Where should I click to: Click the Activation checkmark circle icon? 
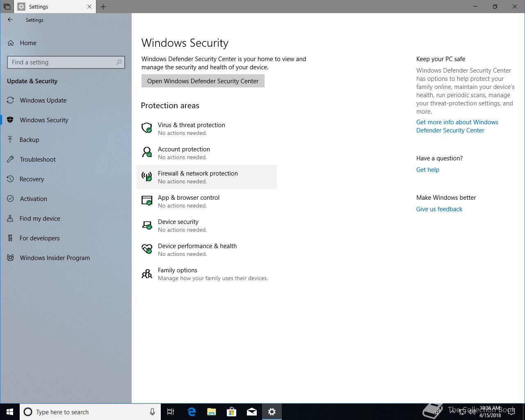click(11, 199)
